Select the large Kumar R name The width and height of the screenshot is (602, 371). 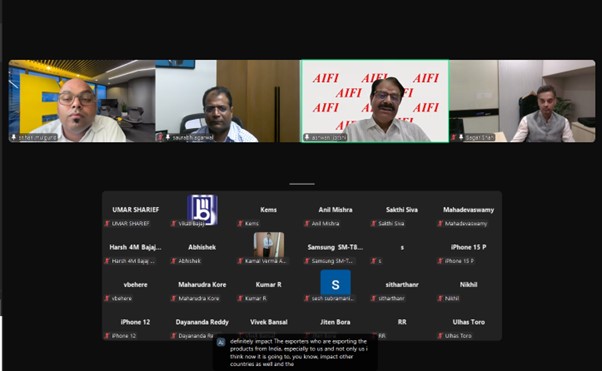point(268,285)
